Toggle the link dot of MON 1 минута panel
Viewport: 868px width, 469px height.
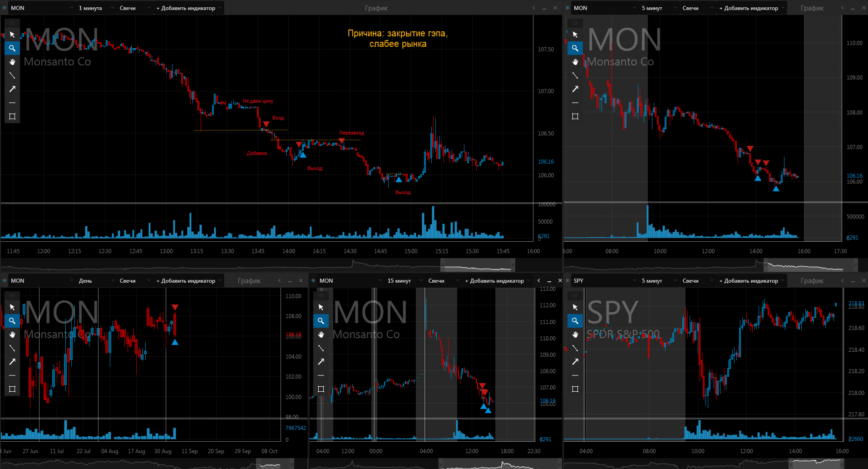click(x=5, y=8)
